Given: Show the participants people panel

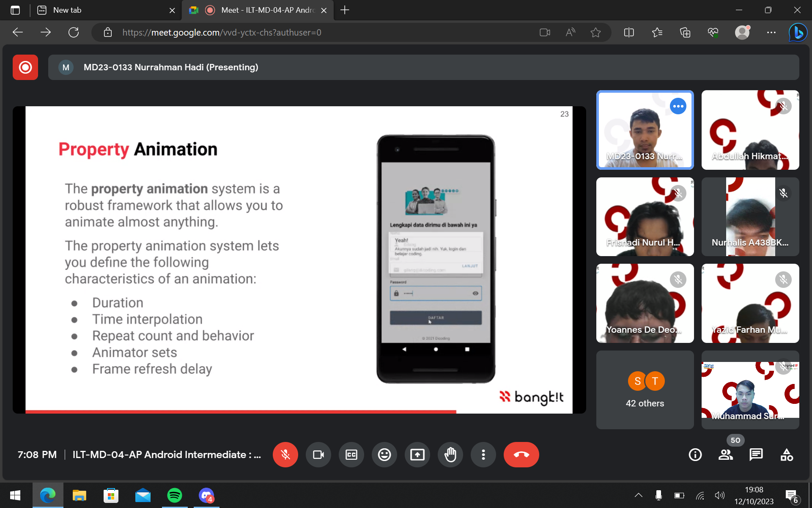Looking at the screenshot, I should tap(725, 455).
